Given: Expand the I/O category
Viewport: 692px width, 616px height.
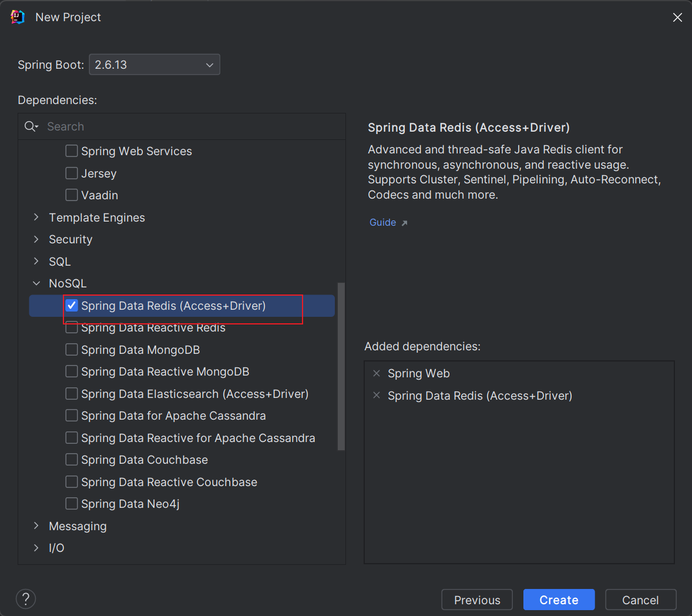Looking at the screenshot, I should point(36,548).
